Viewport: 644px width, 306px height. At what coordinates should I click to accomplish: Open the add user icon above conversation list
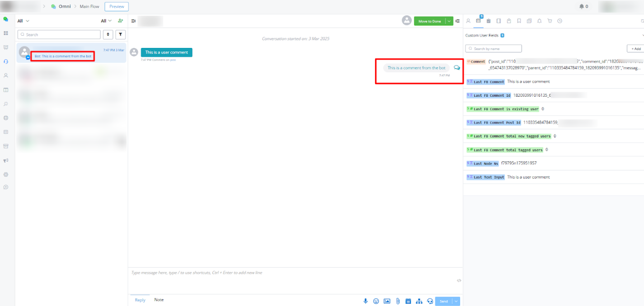pyautogui.click(x=120, y=21)
